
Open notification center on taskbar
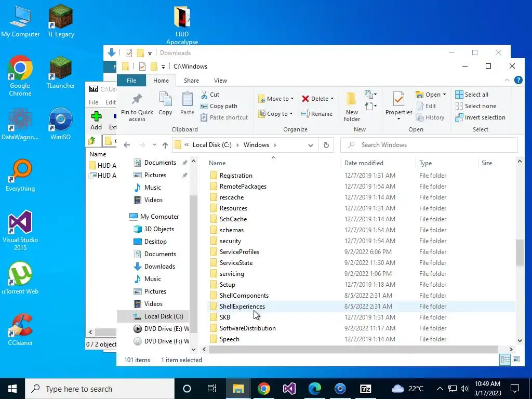coord(515,389)
